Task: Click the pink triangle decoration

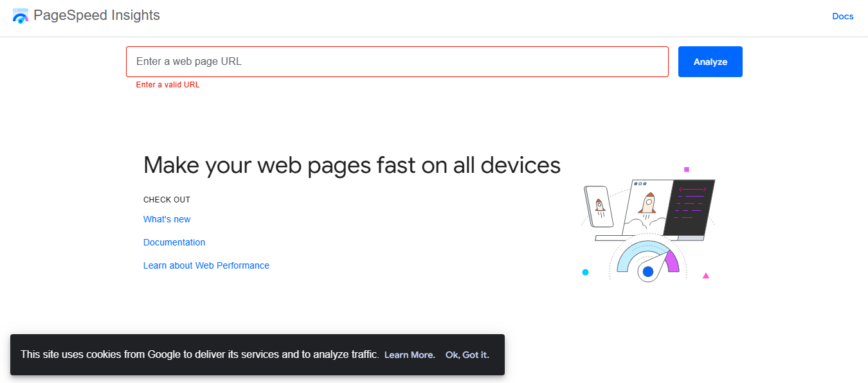Action: [x=706, y=275]
